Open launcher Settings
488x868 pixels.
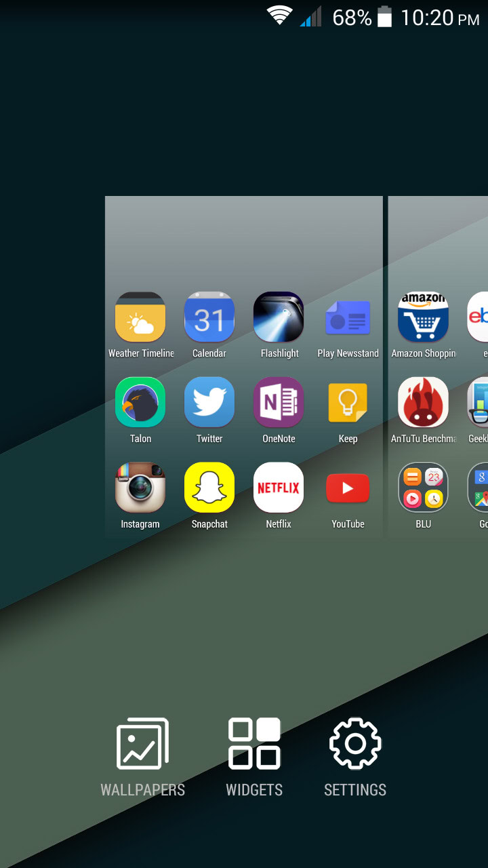click(x=355, y=757)
